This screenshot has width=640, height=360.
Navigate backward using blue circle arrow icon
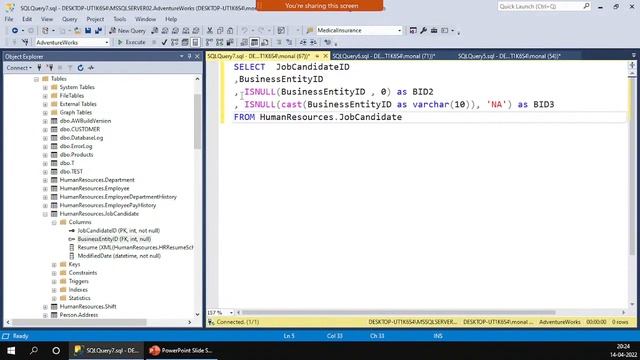[15, 31]
